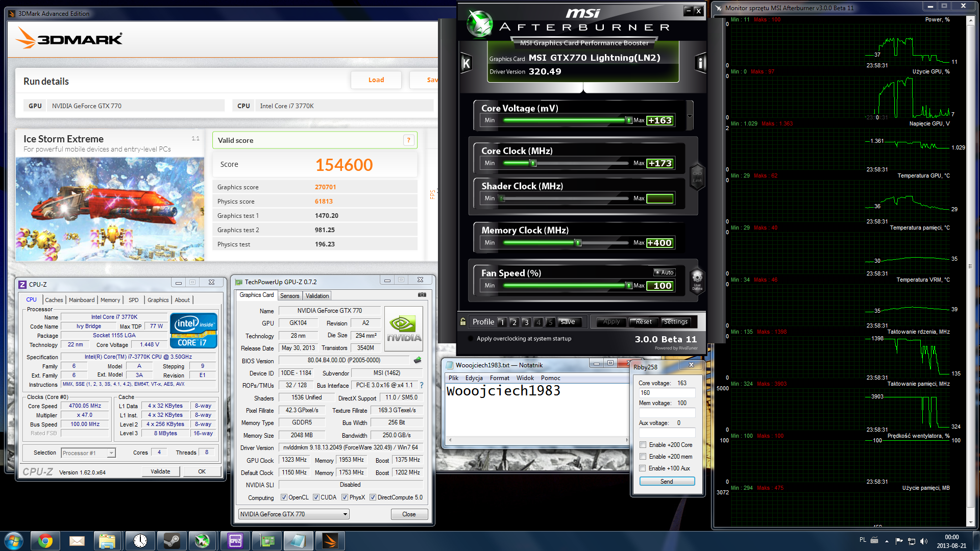Open the mail envelope taskbar icon
980x551 pixels.
77,541
